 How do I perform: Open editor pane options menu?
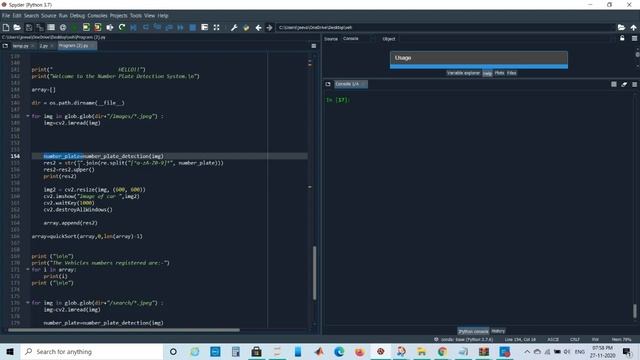[x=313, y=46]
